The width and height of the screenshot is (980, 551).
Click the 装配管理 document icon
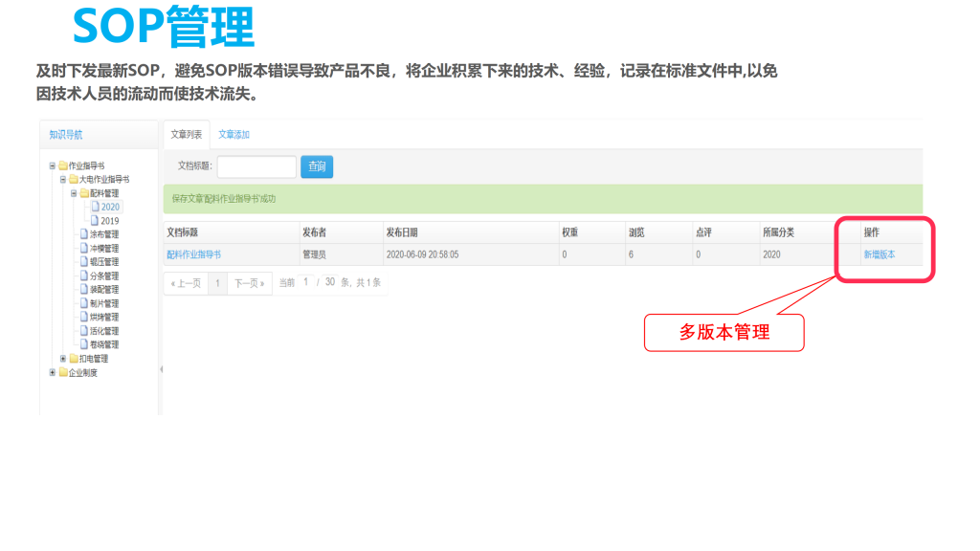(84, 289)
